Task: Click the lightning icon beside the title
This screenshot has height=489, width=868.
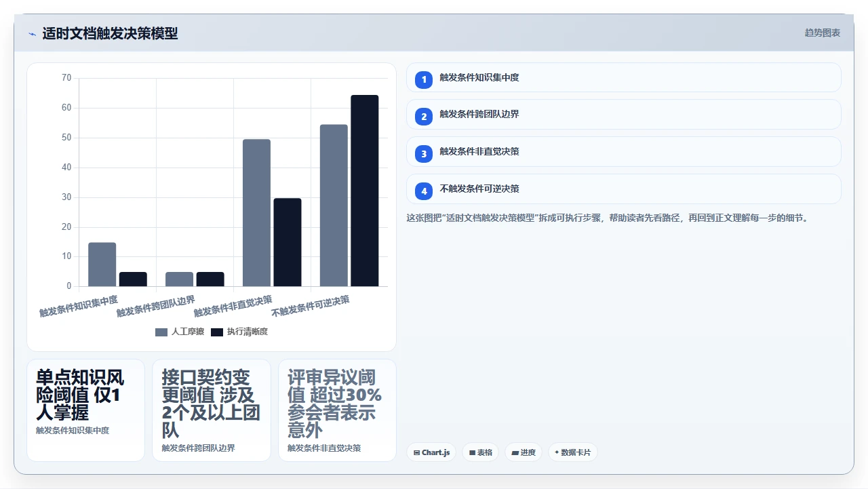Action: [x=32, y=34]
